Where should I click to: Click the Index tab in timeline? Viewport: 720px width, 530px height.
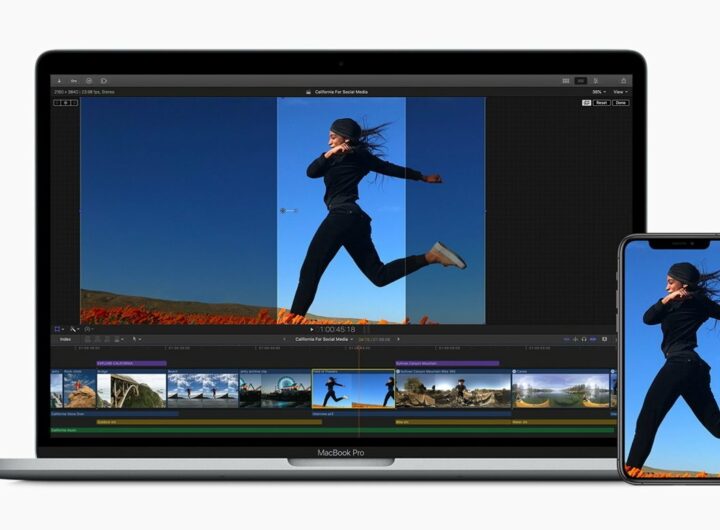point(65,339)
